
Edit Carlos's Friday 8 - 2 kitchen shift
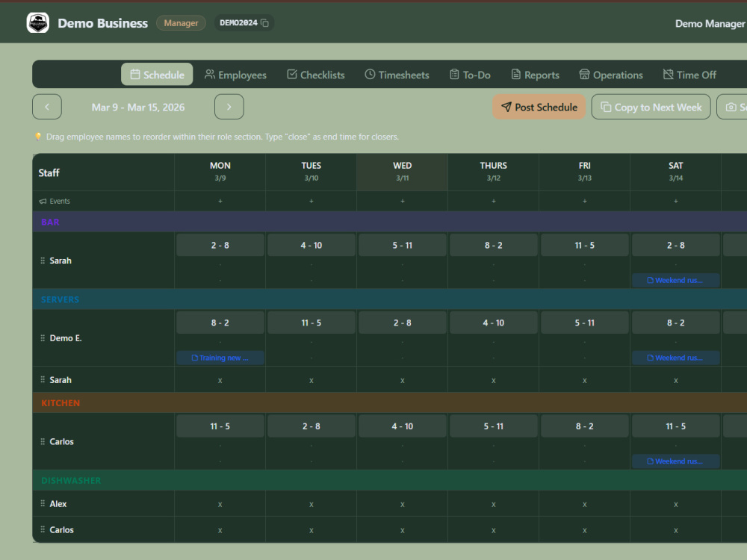pyautogui.click(x=585, y=426)
